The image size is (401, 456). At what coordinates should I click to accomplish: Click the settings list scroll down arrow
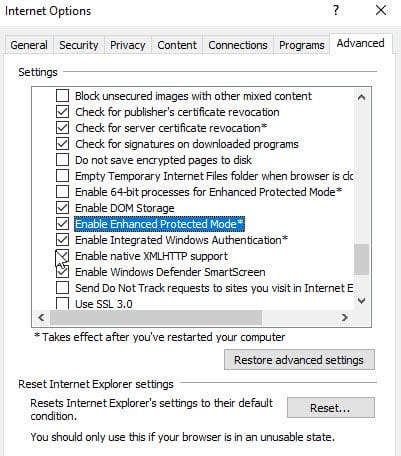361,301
